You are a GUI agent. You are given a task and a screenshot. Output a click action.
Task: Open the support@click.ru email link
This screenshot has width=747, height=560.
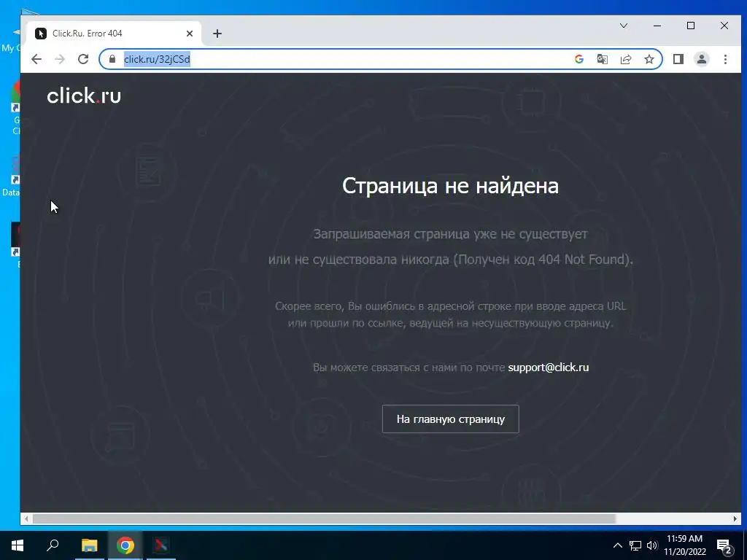click(549, 367)
